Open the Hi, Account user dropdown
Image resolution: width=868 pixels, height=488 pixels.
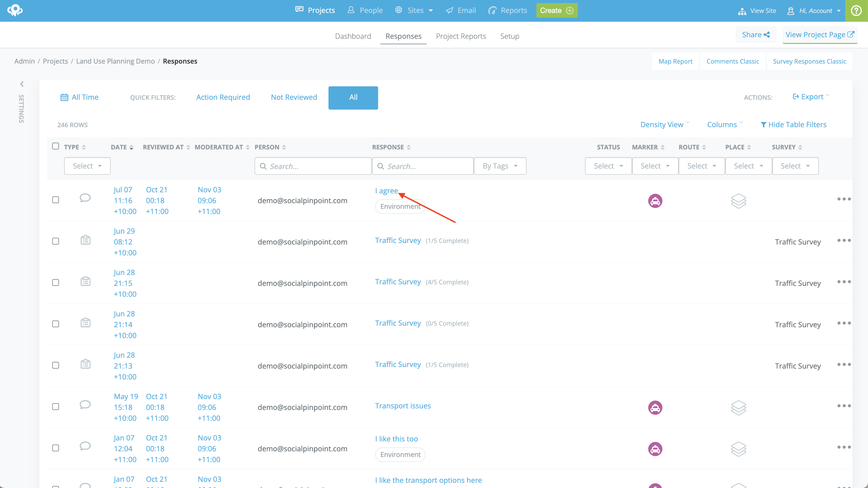pos(814,11)
